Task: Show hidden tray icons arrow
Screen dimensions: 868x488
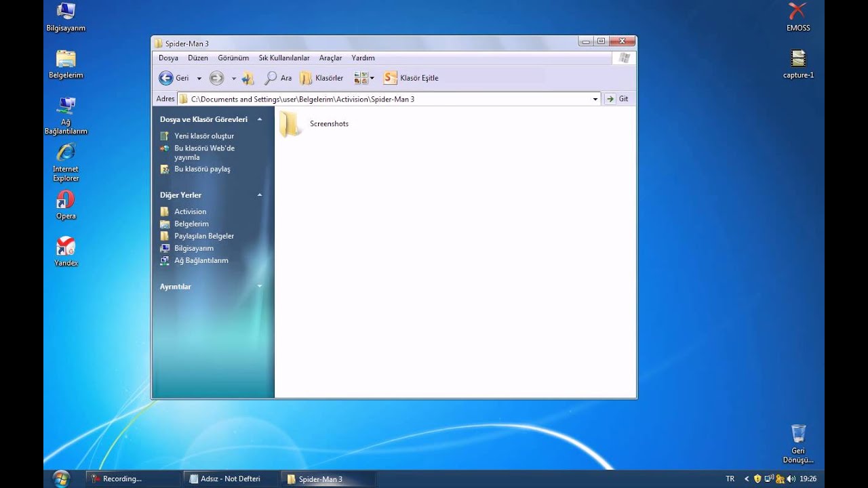Action: (747, 479)
